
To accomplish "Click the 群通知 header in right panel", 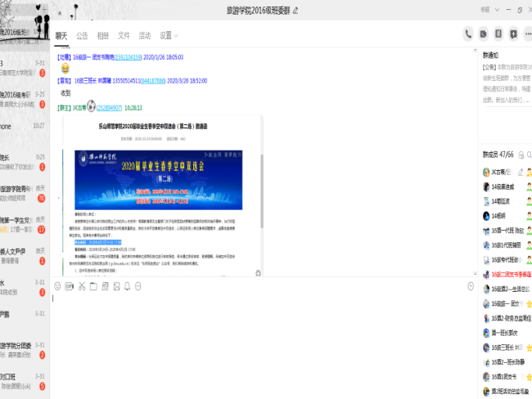I will coord(496,54).
